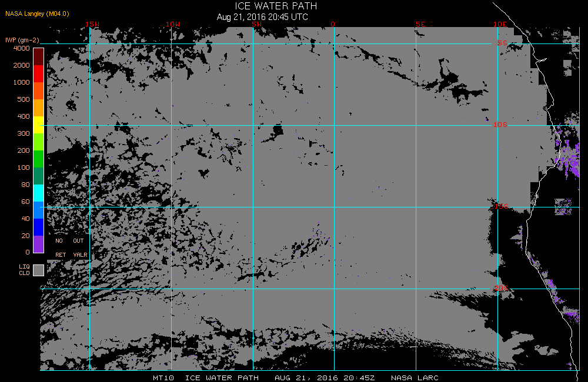This screenshot has width=588, height=382.
Task: Click the MT10 text in the footer
Action: [163, 378]
